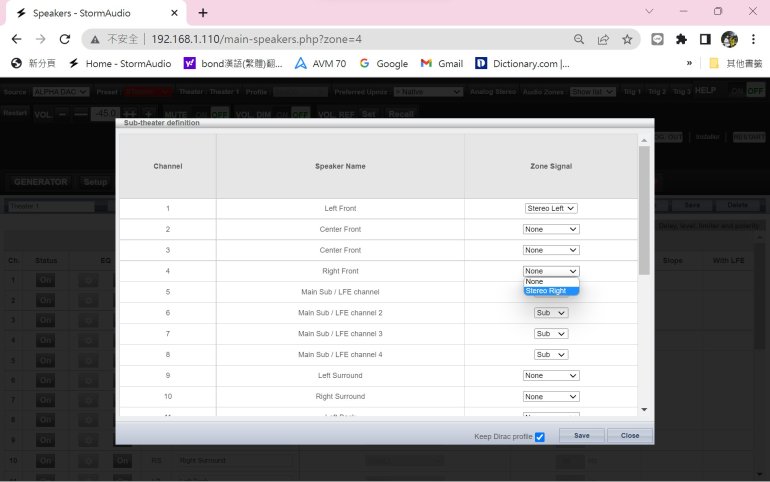Click the share page icon in address bar
770x482 pixels.
(603, 39)
